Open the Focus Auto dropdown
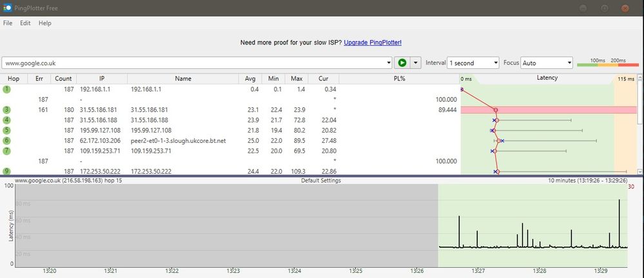Image resolution: width=644 pixels, height=278 pixels. coord(547,63)
